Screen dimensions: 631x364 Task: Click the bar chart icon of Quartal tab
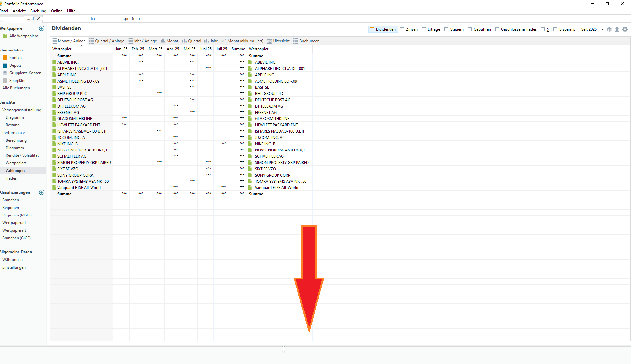coord(184,41)
